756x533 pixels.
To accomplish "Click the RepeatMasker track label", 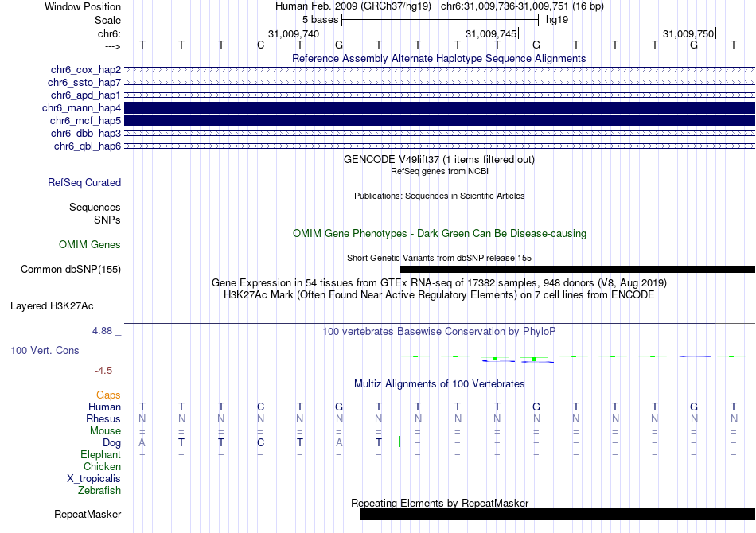I will tap(88, 514).
